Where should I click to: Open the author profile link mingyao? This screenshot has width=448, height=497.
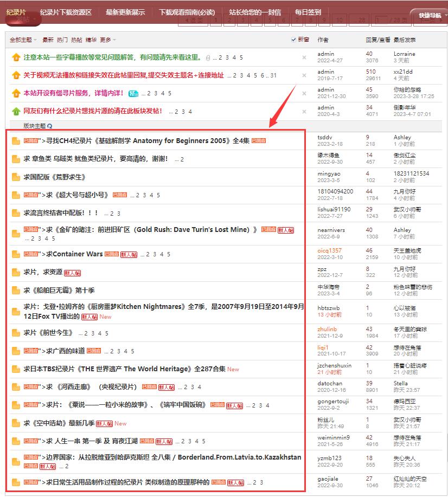click(329, 173)
